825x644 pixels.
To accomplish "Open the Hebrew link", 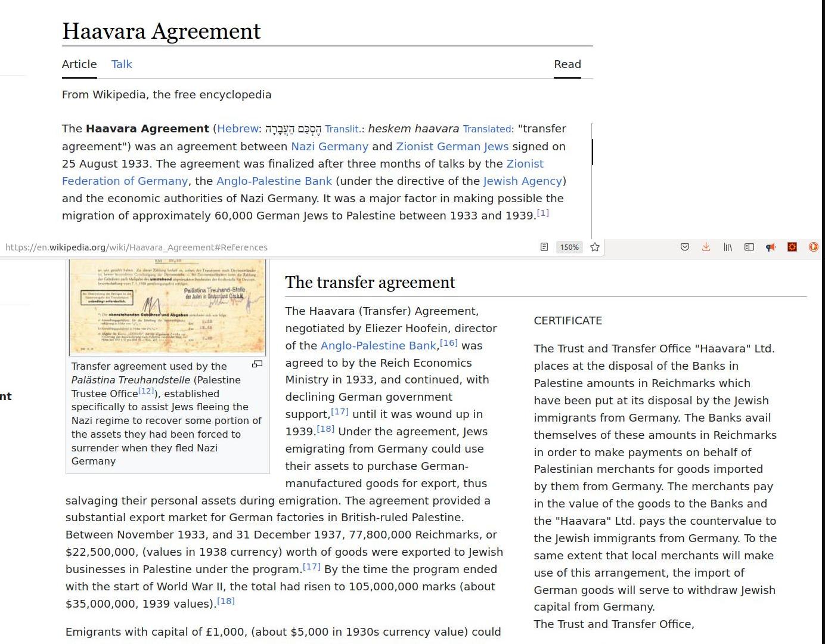I will [x=238, y=129].
